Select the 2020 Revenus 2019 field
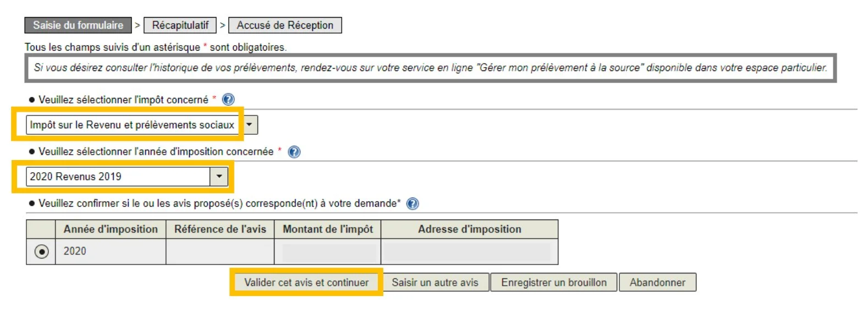 [x=116, y=176]
